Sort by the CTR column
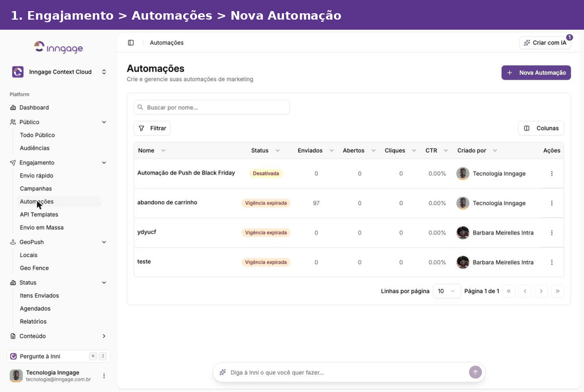 click(x=436, y=151)
